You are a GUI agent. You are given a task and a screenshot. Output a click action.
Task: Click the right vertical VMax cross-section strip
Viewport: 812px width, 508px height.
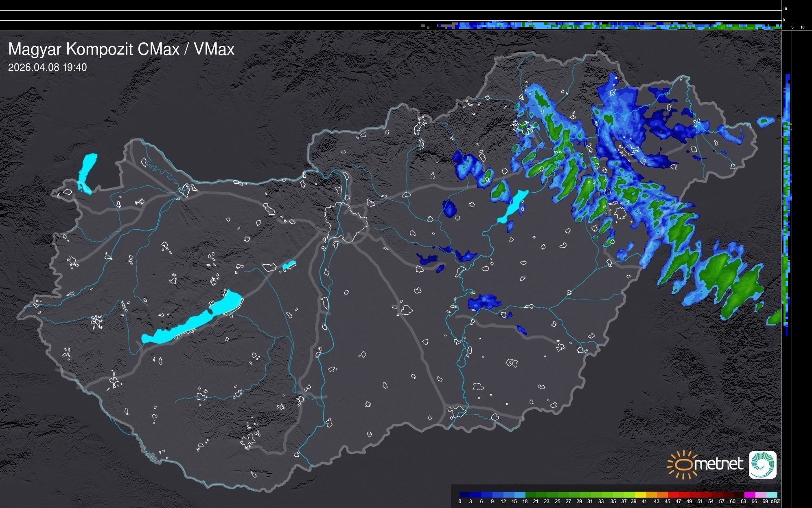tap(787, 204)
